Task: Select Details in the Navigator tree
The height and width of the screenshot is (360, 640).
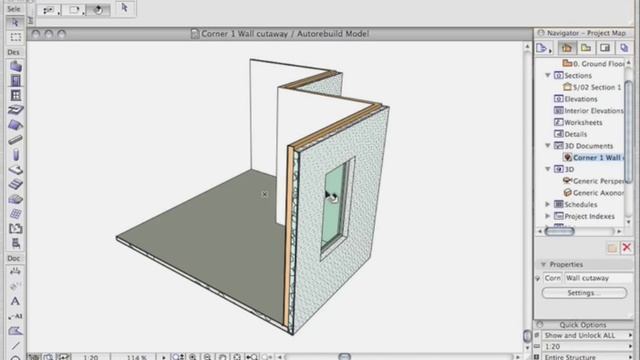Action: (x=570, y=134)
